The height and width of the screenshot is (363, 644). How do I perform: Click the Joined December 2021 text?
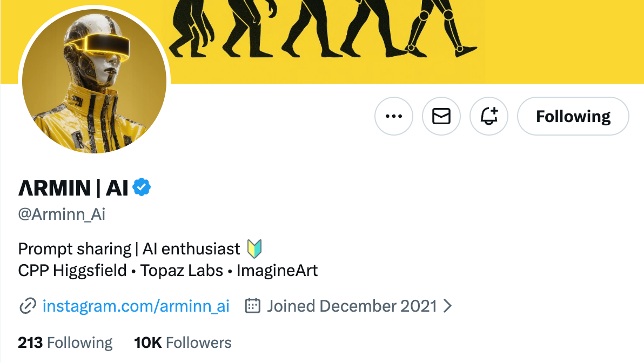click(352, 306)
